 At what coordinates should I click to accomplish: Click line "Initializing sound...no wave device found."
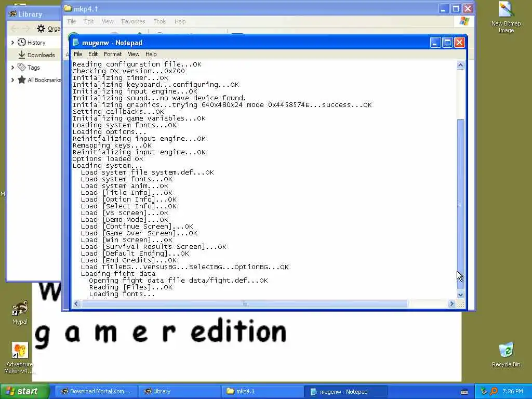(159, 98)
